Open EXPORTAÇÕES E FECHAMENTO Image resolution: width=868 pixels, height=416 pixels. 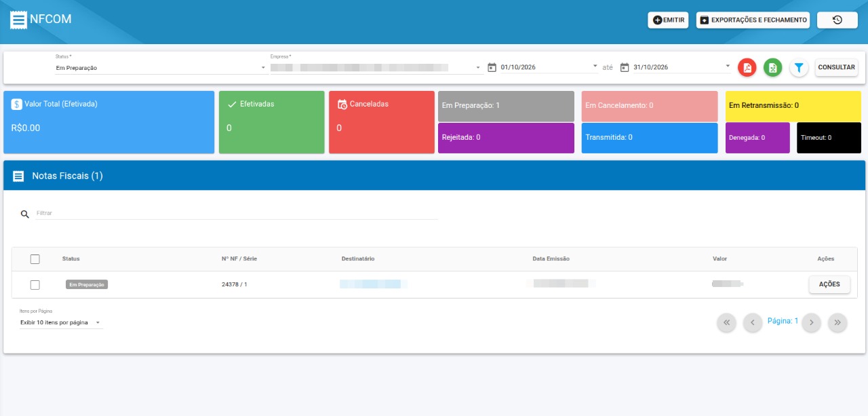pyautogui.click(x=753, y=20)
